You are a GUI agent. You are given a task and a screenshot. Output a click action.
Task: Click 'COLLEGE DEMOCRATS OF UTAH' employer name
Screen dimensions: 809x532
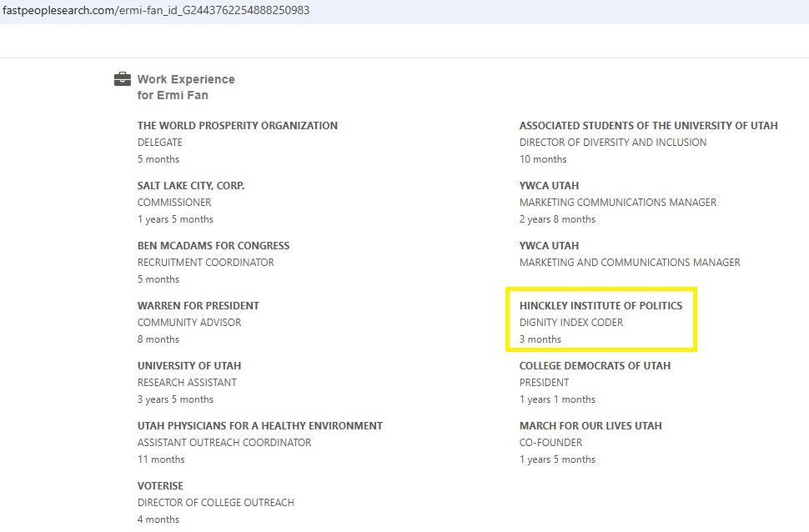tap(595, 366)
